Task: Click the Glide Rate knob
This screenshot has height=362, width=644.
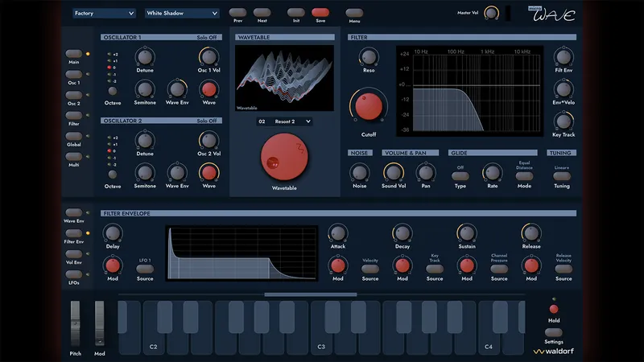Action: [x=492, y=173]
